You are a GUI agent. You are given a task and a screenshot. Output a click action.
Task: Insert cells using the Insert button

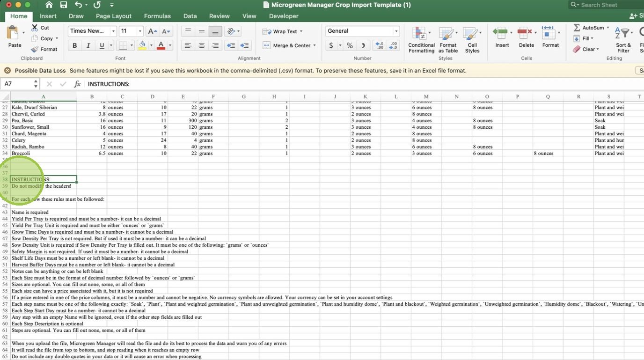coord(502,37)
